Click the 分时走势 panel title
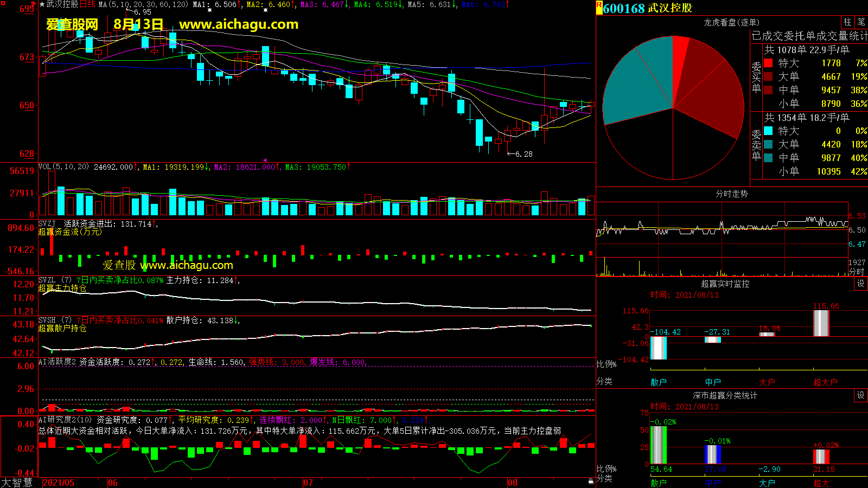This screenshot has height=488, width=868. [x=731, y=194]
